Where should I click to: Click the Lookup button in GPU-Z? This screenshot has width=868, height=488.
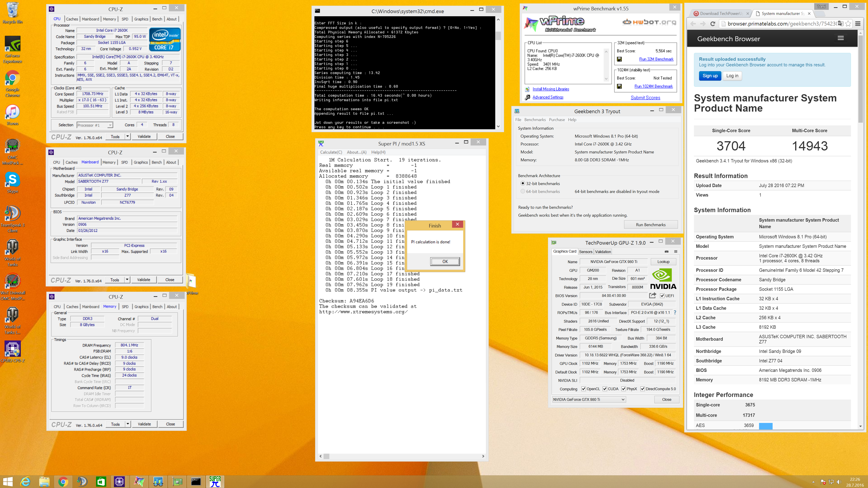(x=663, y=262)
